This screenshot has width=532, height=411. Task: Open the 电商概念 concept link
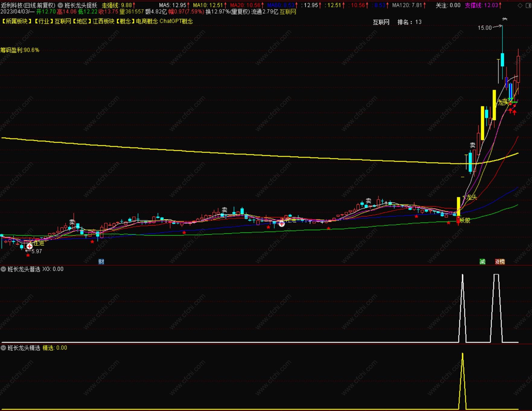point(147,21)
